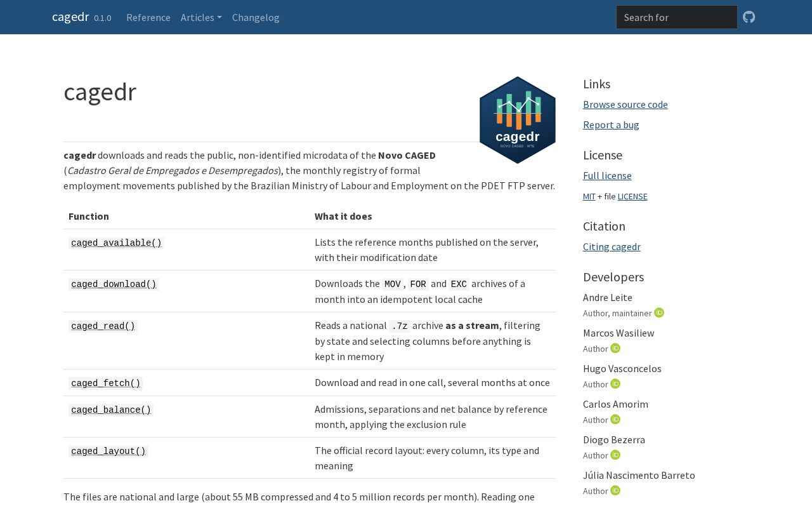The height and width of the screenshot is (508, 812).
Task: Open caged_balance() function reference
Action: click(x=111, y=410)
